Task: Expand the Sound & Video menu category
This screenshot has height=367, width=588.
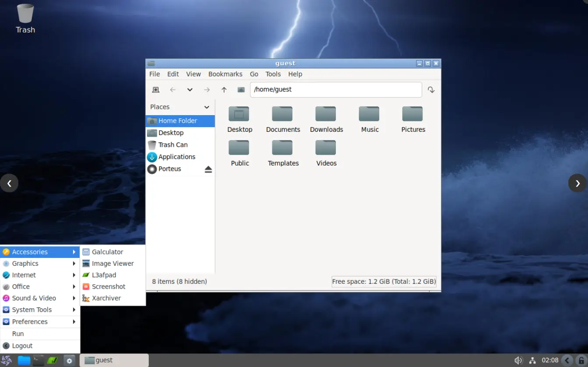Action: pos(40,298)
